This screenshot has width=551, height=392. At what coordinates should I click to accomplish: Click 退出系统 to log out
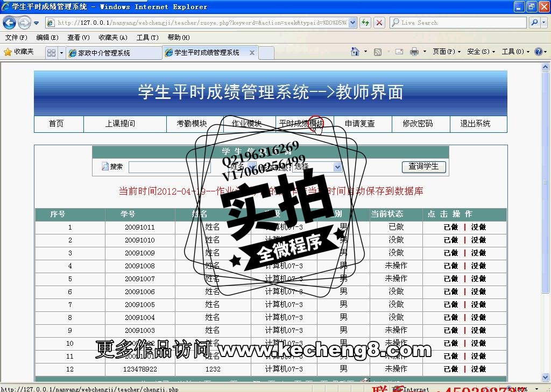(475, 124)
